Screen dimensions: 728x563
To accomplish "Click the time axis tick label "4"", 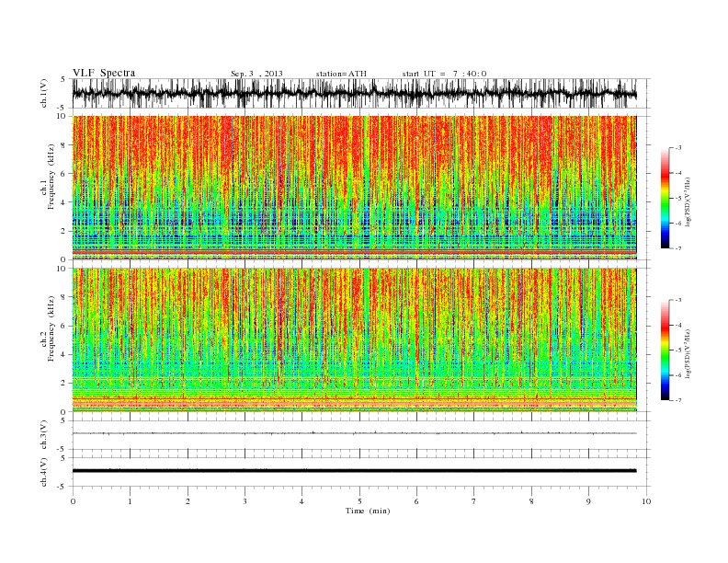I will click(301, 501).
